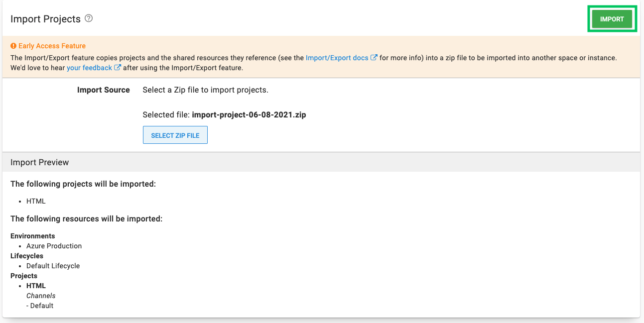Open help icon beside Import Projects title
644x323 pixels.
click(x=89, y=18)
